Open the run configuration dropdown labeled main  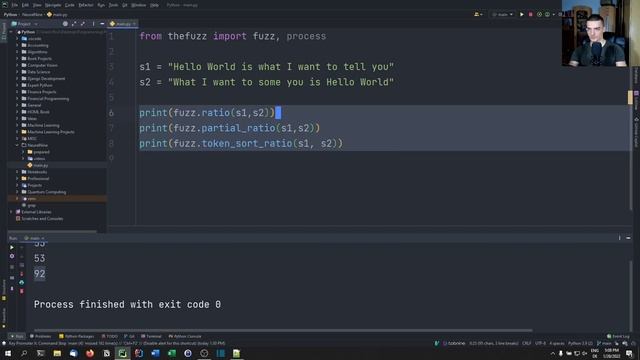502,15
